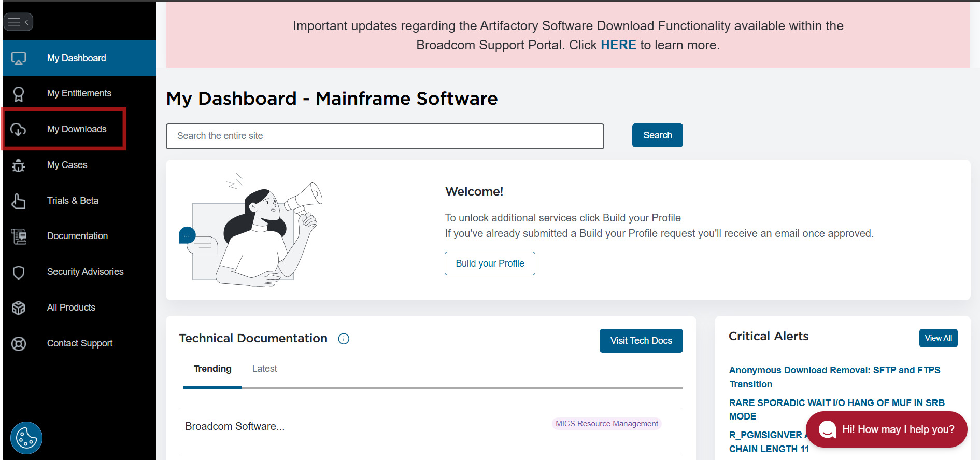Screen dimensions: 980x460
Task: Open cookie settings via the cookie icon
Action: (26, 438)
